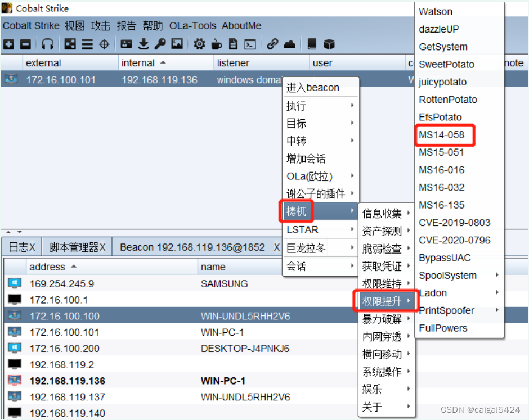Viewport: 529px width, 420px height.
Task: Click the disconnect minus icon
Action: pos(26,44)
